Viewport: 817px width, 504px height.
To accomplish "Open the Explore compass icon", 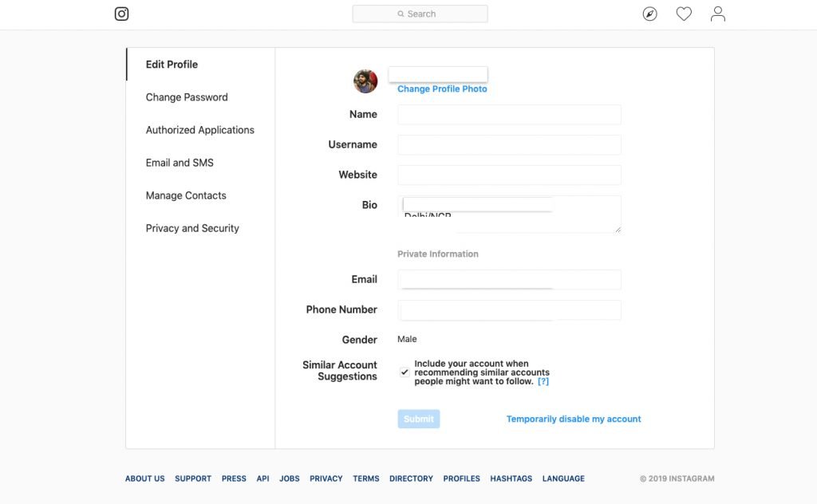I will click(x=650, y=14).
